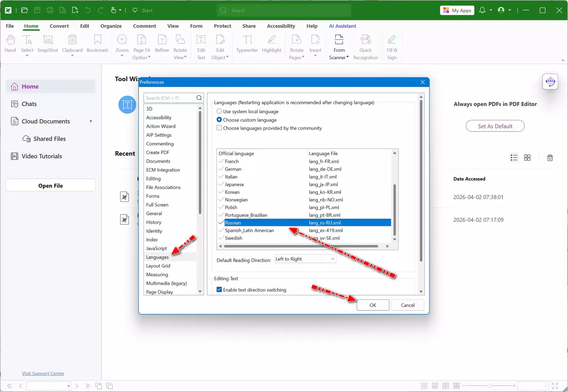The image size is (568, 392).
Task: Confirm the language change with OK
Action: (373, 305)
